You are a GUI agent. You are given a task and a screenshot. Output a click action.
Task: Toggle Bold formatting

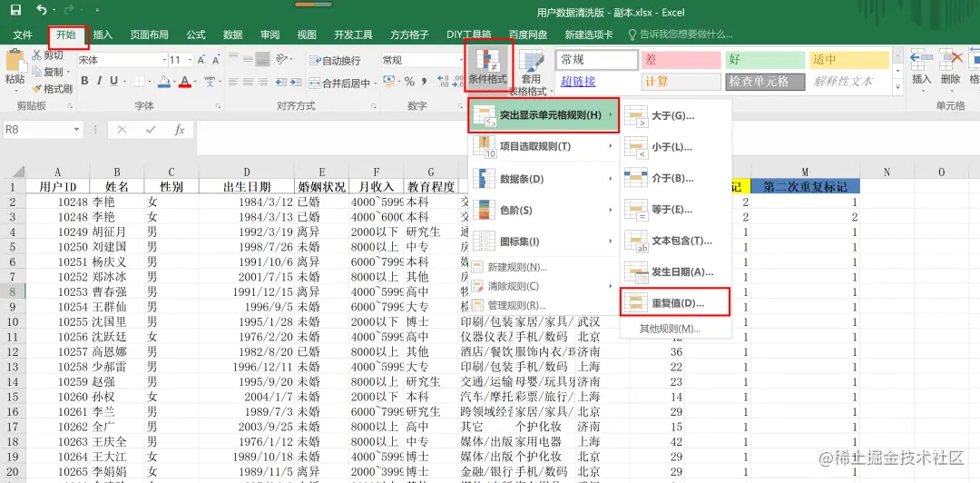tap(83, 82)
